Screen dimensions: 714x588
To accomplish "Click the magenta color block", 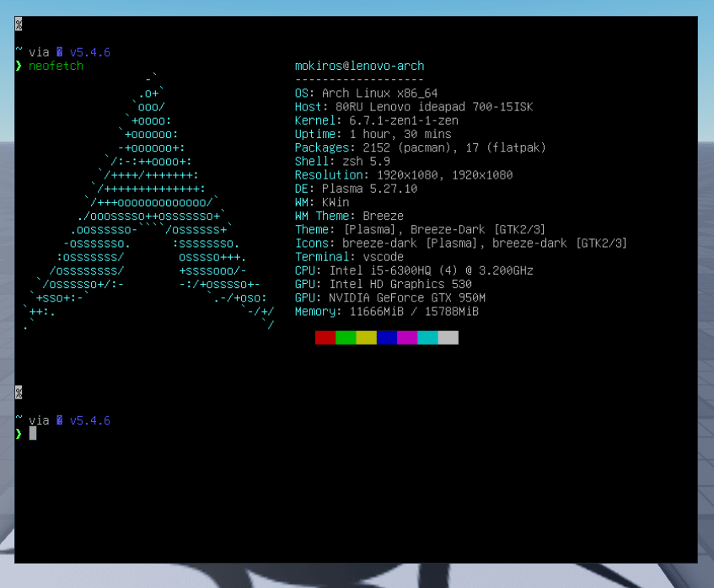I will click(407, 338).
